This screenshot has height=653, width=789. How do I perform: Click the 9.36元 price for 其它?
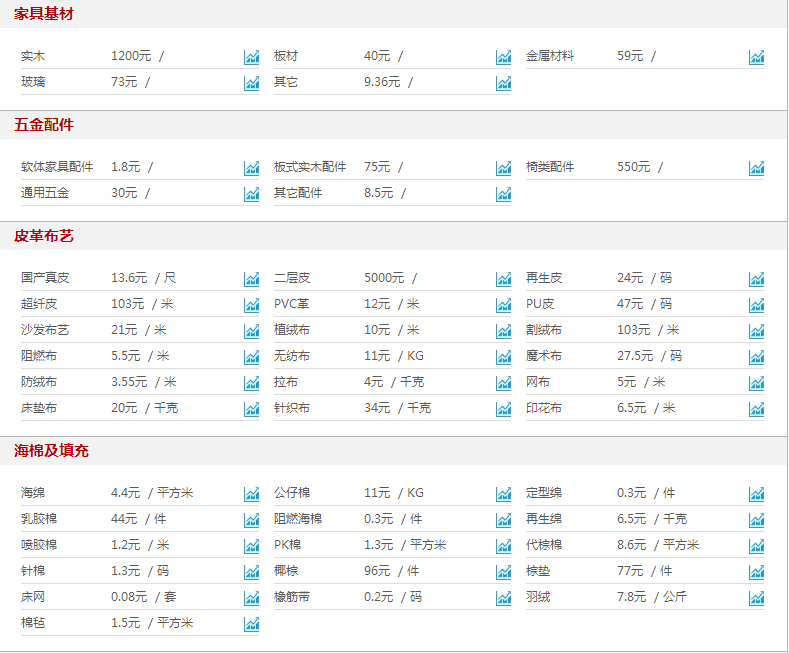click(x=382, y=82)
